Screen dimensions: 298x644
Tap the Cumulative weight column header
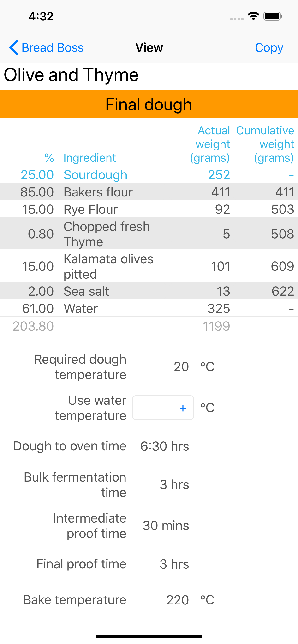(x=265, y=144)
